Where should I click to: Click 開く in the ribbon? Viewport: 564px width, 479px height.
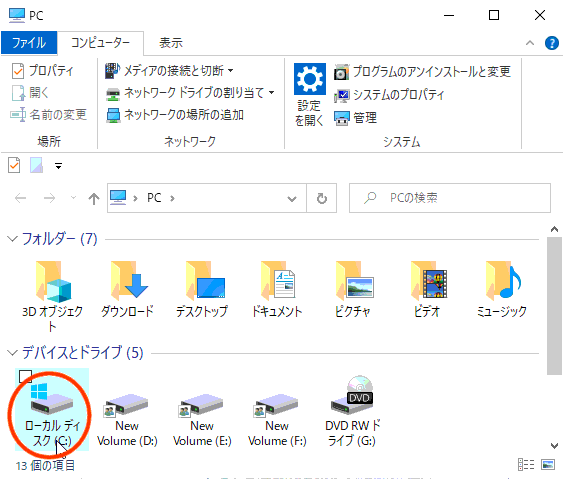pos(30,93)
